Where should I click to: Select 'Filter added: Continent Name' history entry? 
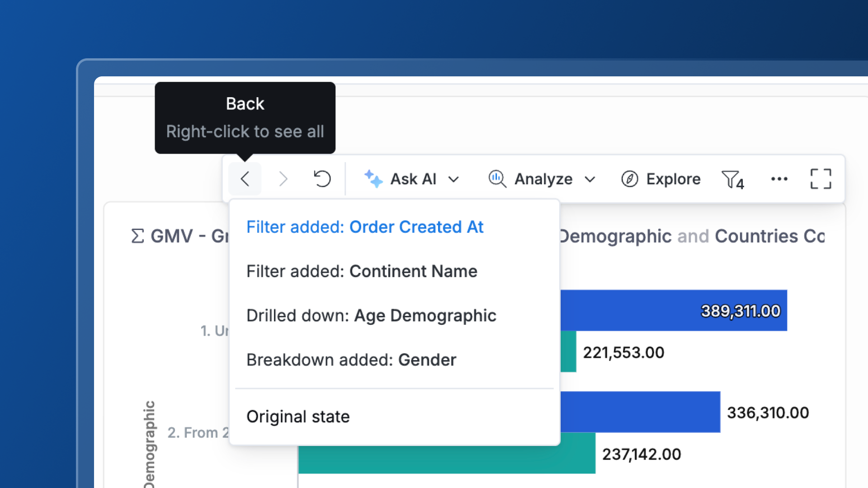(362, 271)
